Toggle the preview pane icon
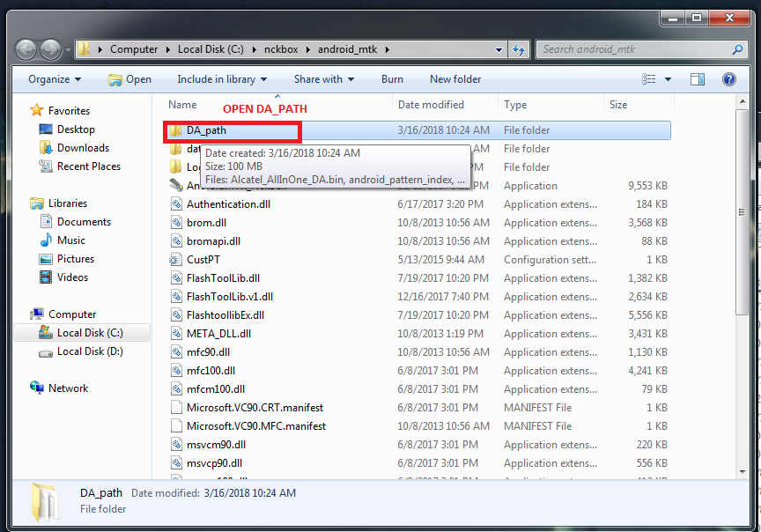The image size is (761, 532). [698, 79]
